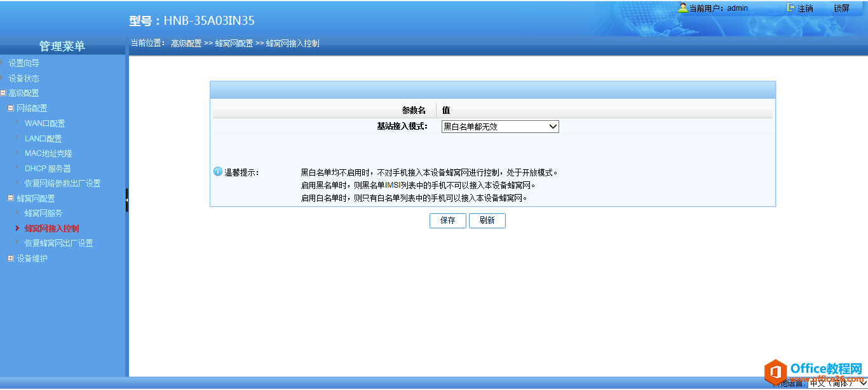Click the 保存 save button
The height and width of the screenshot is (390, 868).
click(x=448, y=220)
